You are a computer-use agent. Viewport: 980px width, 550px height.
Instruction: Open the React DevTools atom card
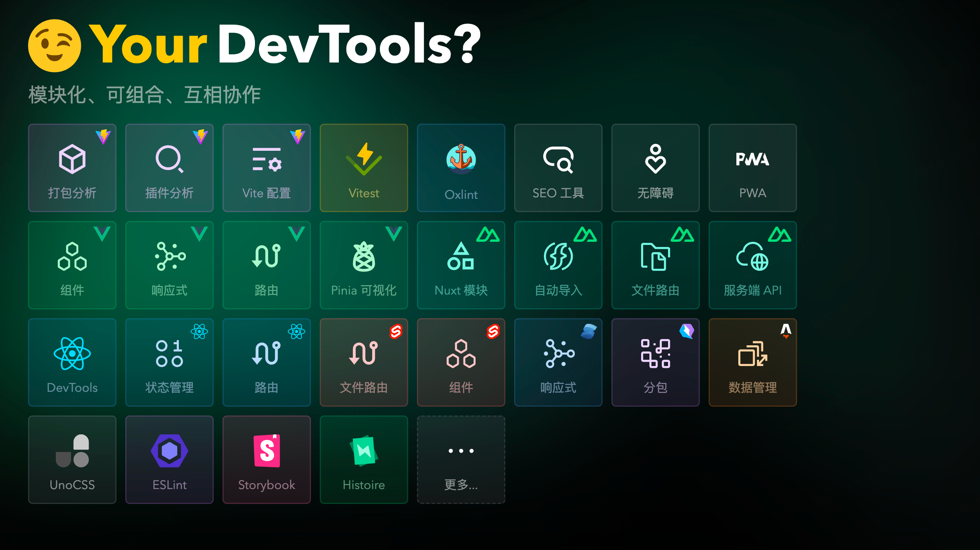[72, 362]
